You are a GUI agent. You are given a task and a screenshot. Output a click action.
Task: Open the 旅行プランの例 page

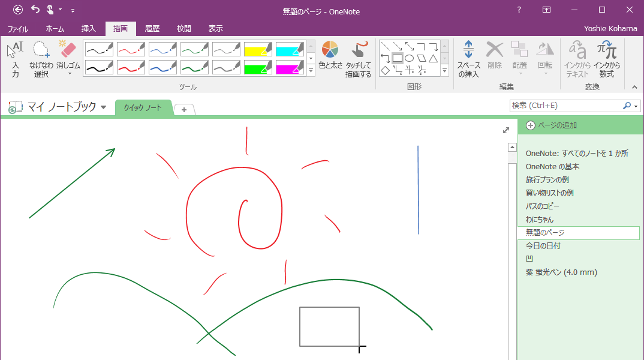(547, 179)
